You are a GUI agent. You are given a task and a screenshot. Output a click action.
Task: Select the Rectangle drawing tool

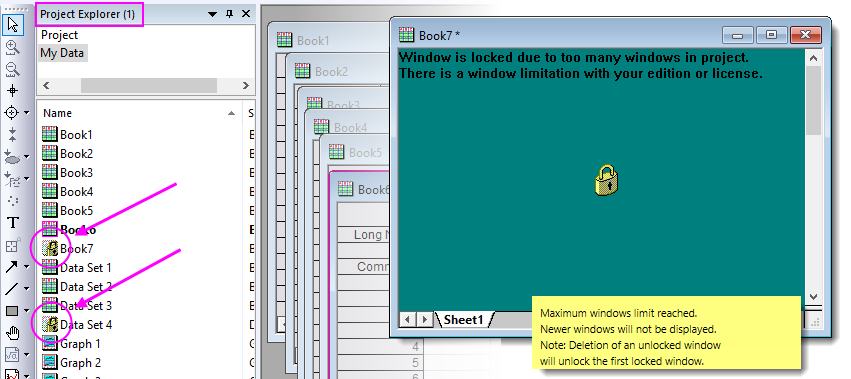[12, 311]
